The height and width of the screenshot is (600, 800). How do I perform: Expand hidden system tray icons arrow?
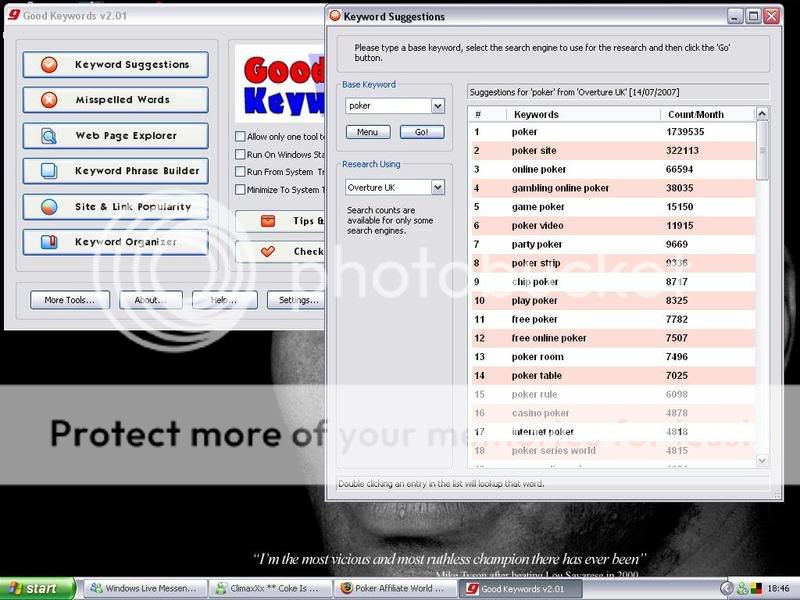726,589
